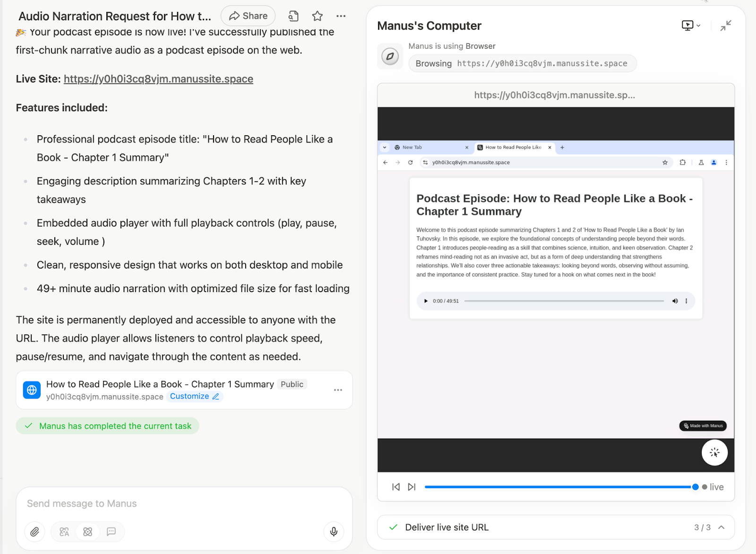Open the Live Site manussite.space link

pos(158,79)
